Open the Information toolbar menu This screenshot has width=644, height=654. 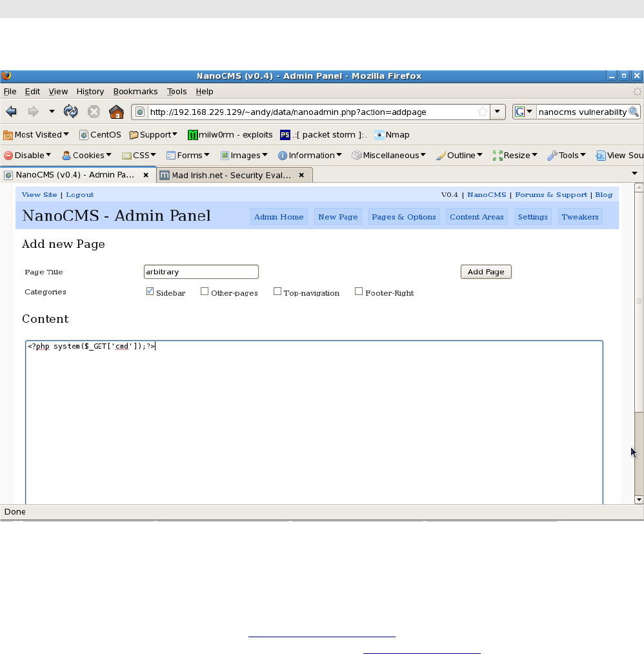310,155
